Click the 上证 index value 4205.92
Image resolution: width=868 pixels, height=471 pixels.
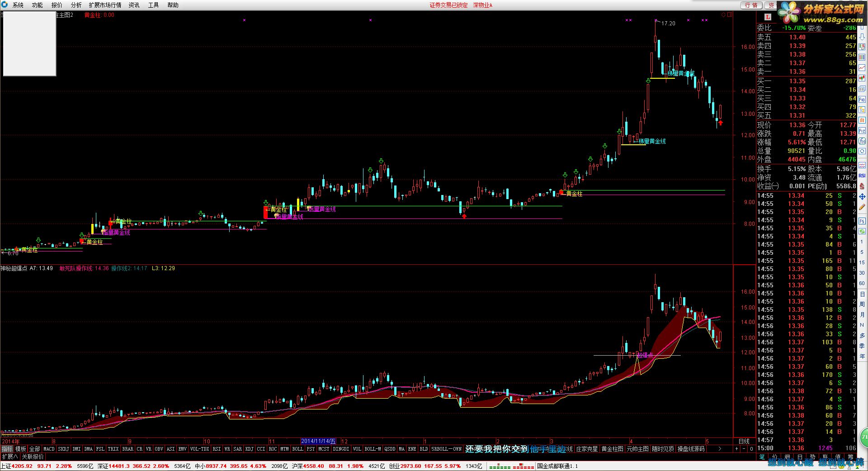pyautogui.click(x=22, y=466)
